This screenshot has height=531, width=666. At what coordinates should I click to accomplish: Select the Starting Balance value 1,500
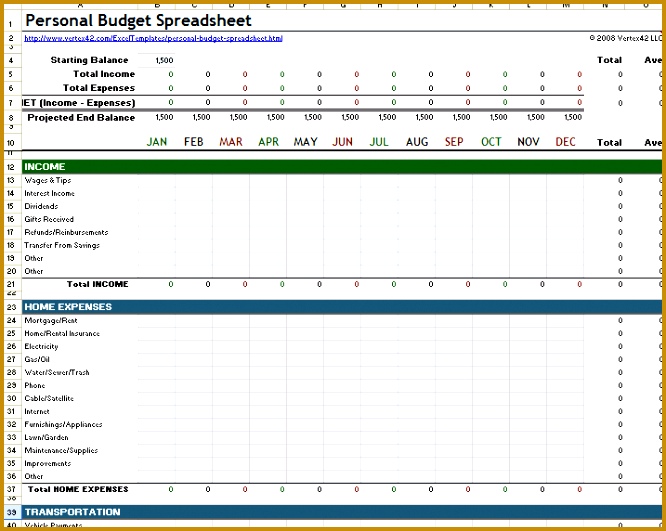click(164, 60)
